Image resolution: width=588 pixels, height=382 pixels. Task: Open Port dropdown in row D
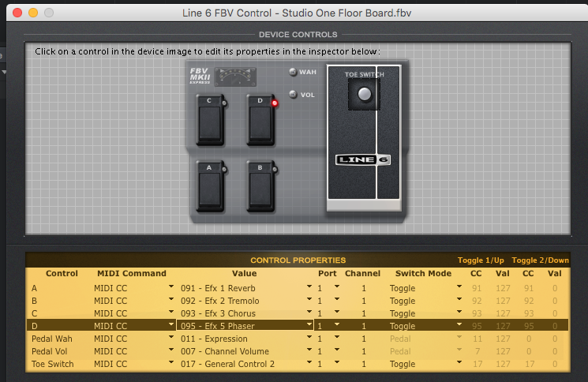(337, 324)
